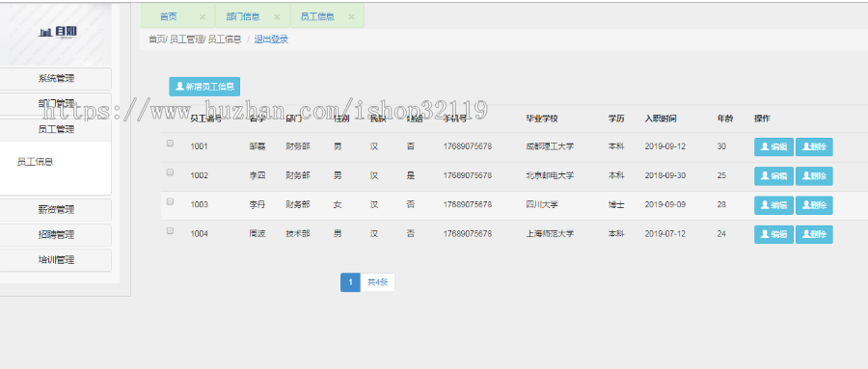Edit employee 1002 record
868x369 pixels.
point(773,176)
